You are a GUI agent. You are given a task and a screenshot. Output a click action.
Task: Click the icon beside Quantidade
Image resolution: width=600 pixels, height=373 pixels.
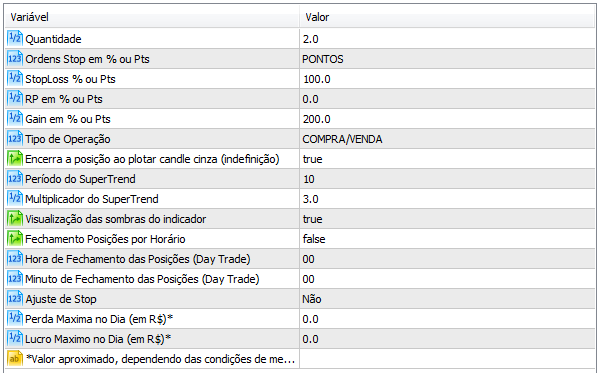pos(15,39)
